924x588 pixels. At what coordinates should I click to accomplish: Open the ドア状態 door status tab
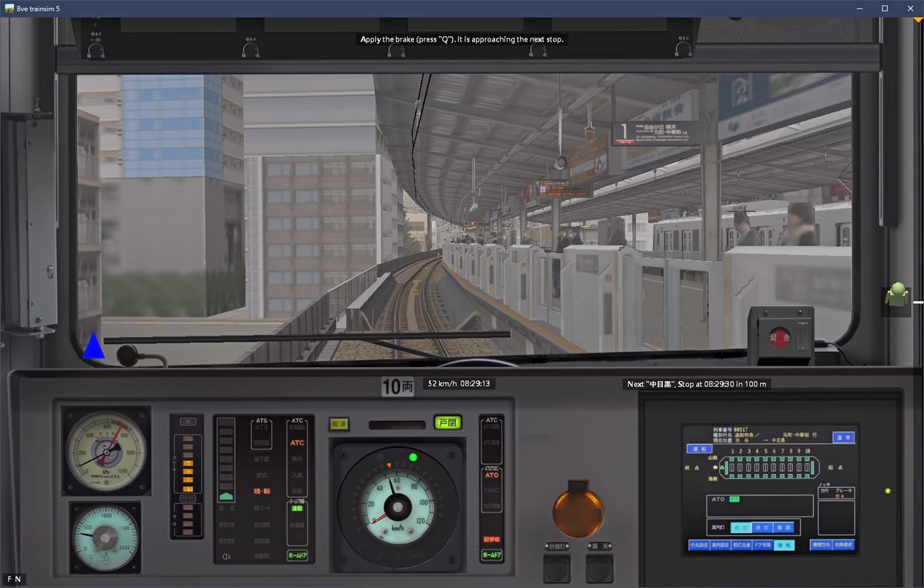[762, 545]
